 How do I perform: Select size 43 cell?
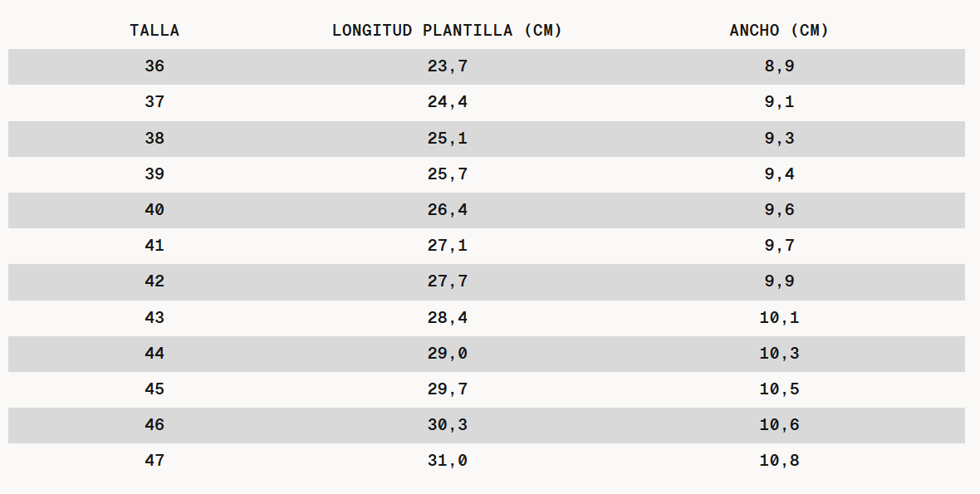click(154, 318)
